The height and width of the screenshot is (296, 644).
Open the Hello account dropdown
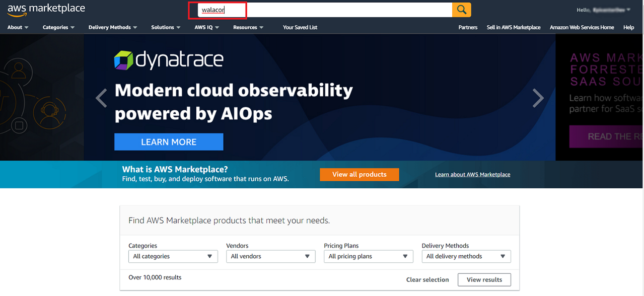coord(603,10)
